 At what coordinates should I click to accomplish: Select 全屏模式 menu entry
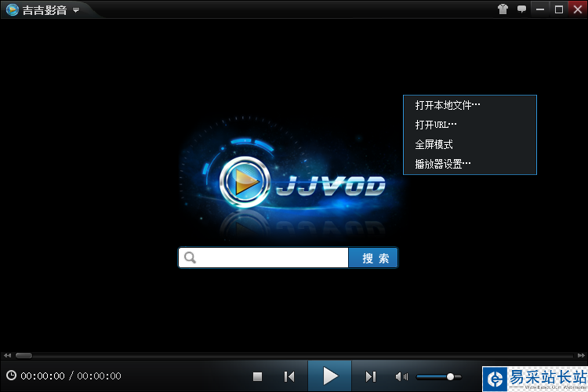pyautogui.click(x=470, y=144)
